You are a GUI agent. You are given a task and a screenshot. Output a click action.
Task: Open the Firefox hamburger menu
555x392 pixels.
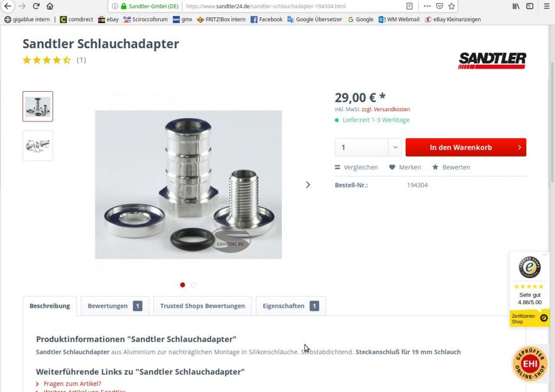[546, 6]
